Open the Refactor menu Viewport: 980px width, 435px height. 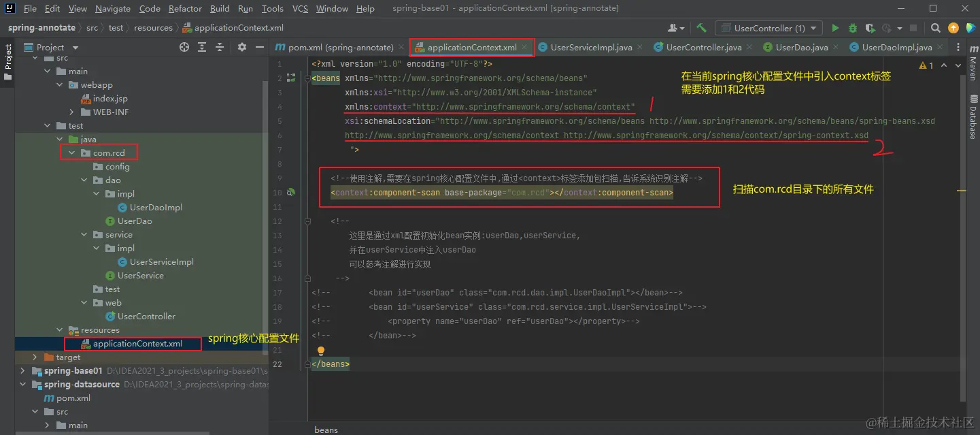pos(185,8)
